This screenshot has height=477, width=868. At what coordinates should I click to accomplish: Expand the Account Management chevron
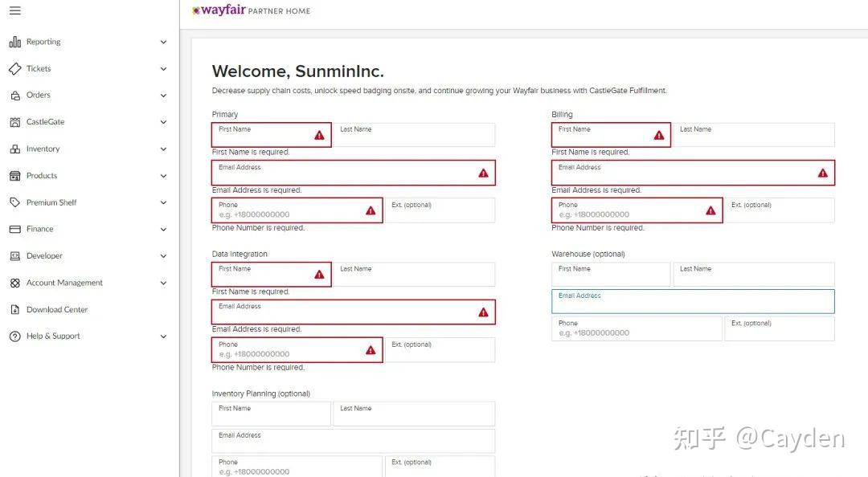click(x=163, y=283)
